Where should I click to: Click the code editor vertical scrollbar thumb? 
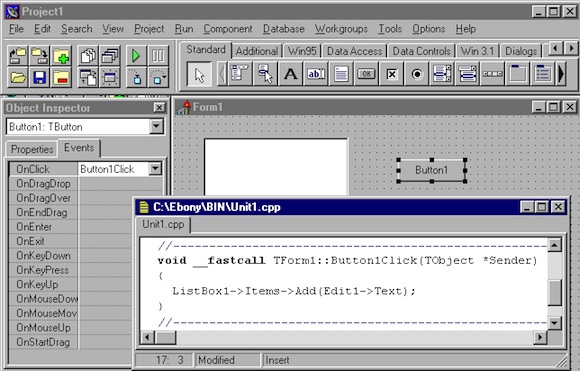554,293
